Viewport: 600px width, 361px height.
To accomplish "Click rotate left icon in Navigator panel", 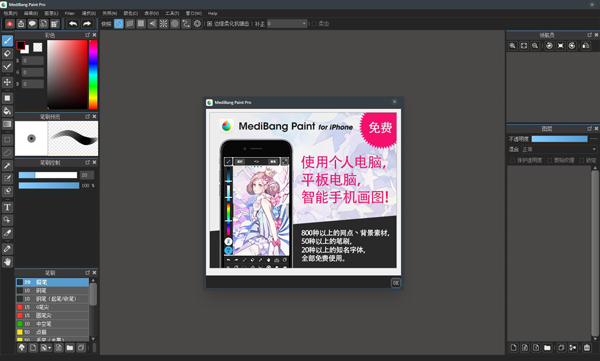I will point(549,46).
